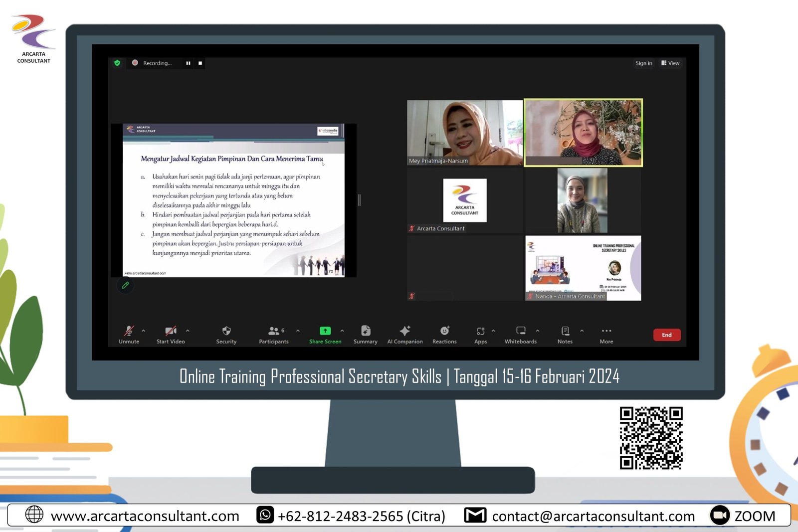Viewport: 798px width, 532px height.
Task: Select Mey Priatmaja-Narsum video thumbnail
Action: (x=465, y=133)
